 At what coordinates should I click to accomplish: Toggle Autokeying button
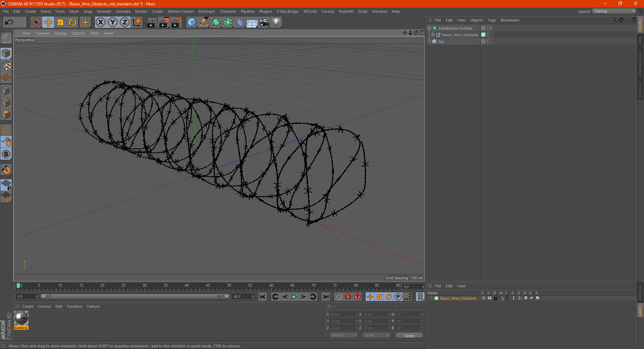[348, 297]
